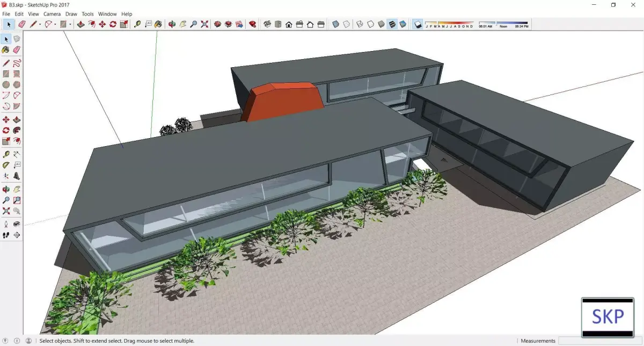This screenshot has width=644, height=346.
Task: Enable Hidden Line face style
Action: coord(370,24)
